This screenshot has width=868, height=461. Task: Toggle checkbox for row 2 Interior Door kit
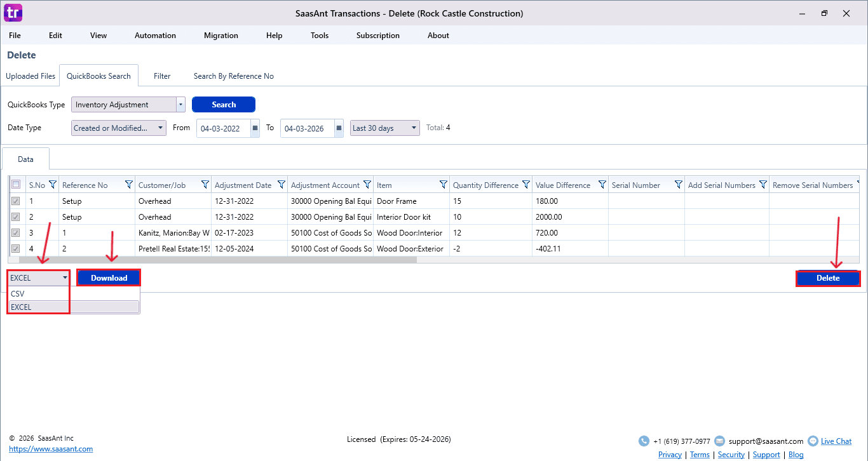tap(16, 217)
